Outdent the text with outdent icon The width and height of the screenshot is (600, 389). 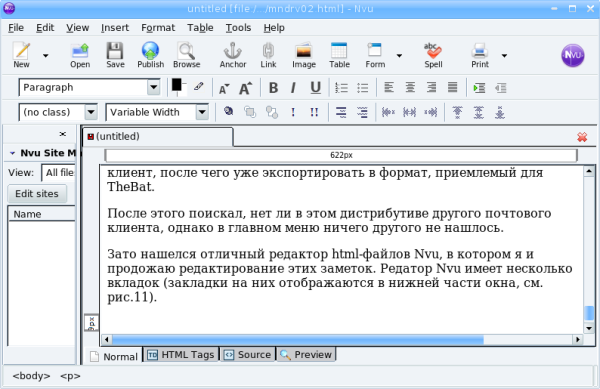pyautogui.click(x=501, y=88)
